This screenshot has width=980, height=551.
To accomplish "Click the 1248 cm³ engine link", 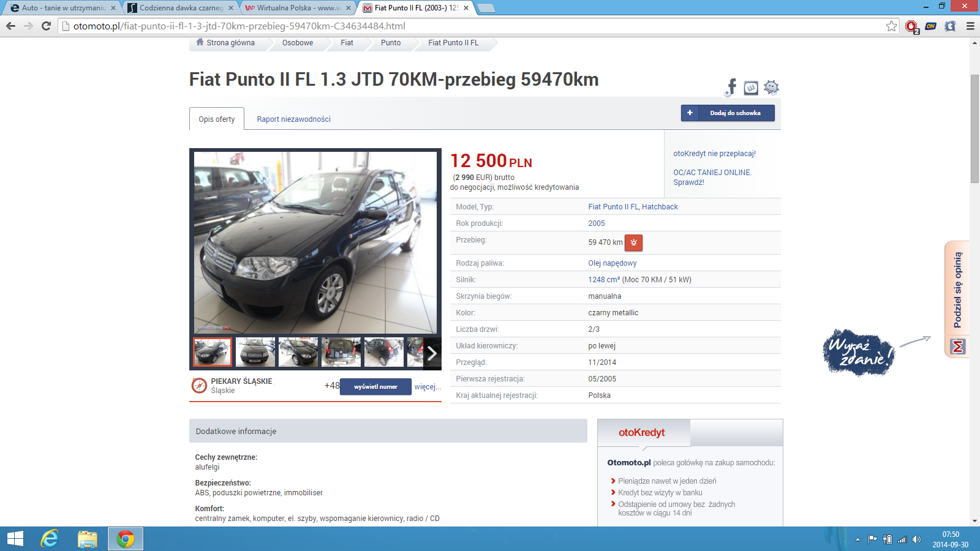I will [604, 280].
